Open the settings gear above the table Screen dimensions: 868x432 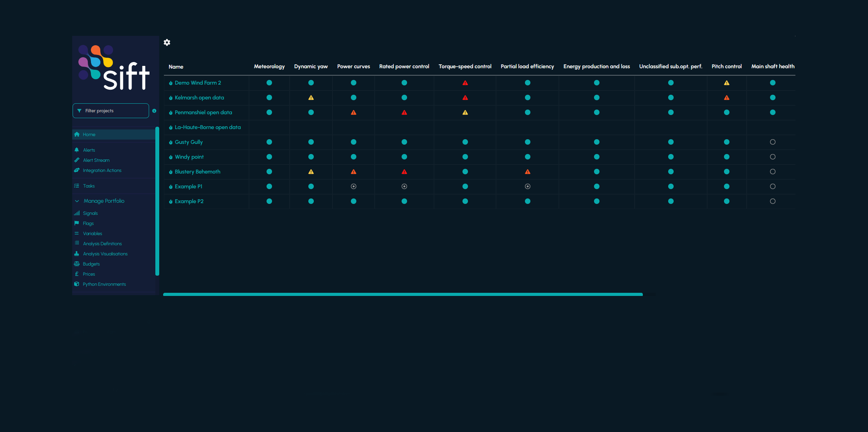(167, 42)
